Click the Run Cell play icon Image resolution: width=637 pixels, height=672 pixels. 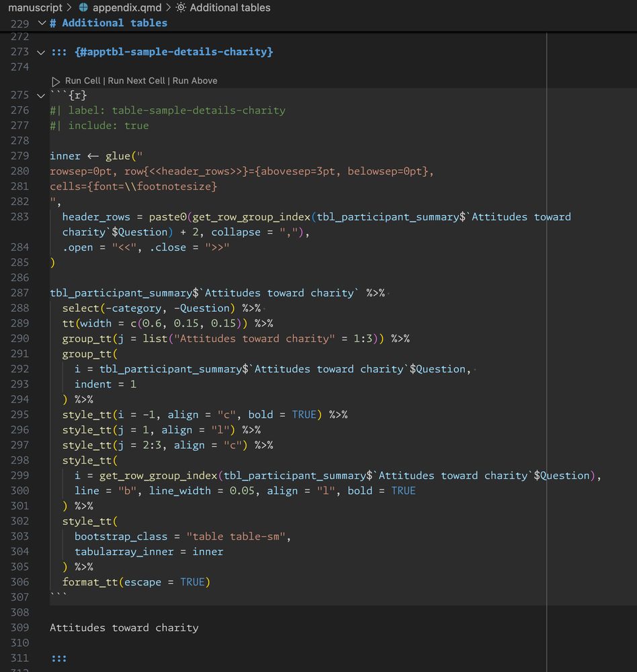55,81
